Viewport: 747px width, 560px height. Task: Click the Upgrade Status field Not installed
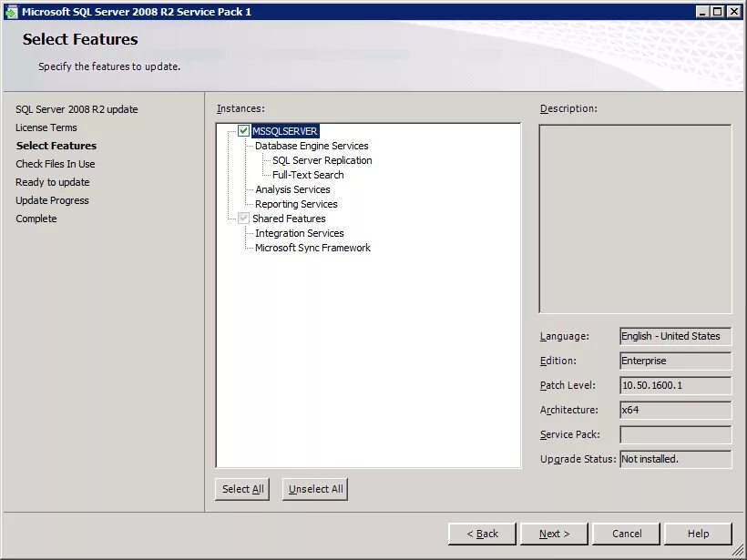[x=676, y=459]
